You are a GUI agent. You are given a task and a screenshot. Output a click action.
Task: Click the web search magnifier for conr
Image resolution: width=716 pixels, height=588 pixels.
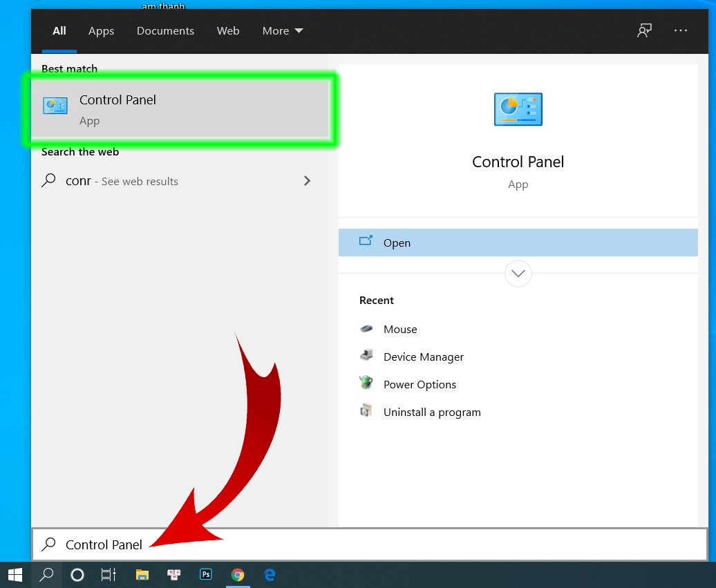click(x=48, y=180)
